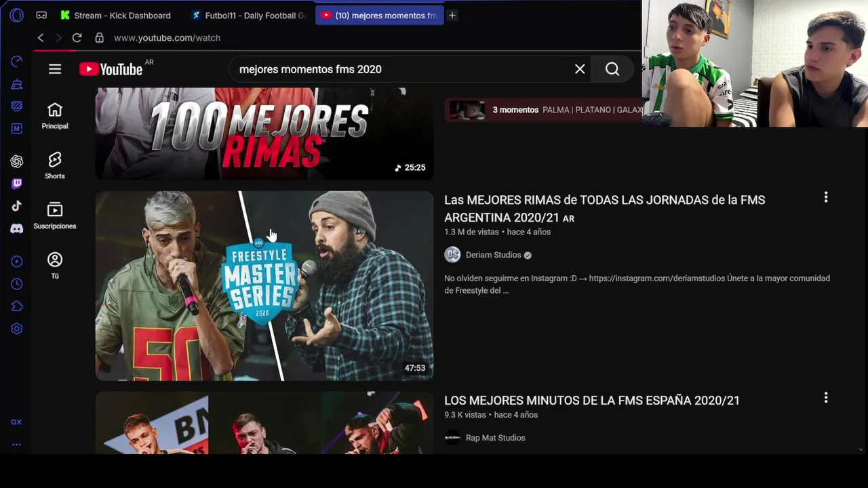Open Deriam Studios channel link
The width and height of the screenshot is (868, 488).
(493, 255)
